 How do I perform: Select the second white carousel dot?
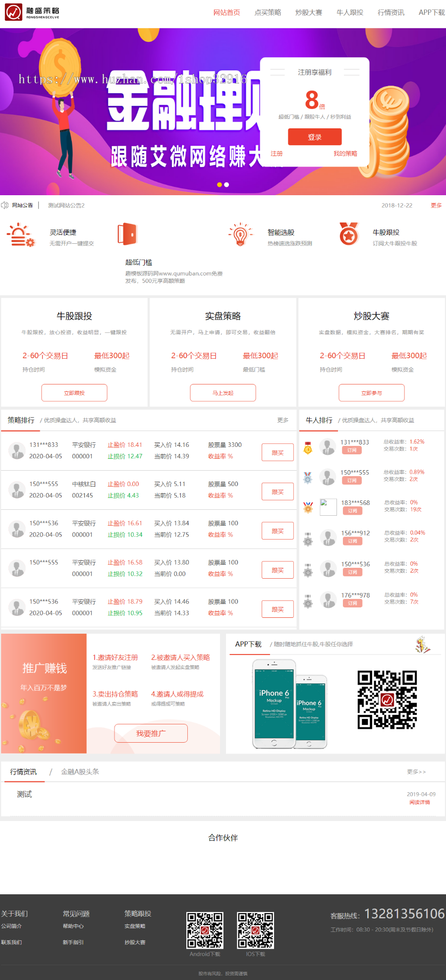(x=226, y=185)
